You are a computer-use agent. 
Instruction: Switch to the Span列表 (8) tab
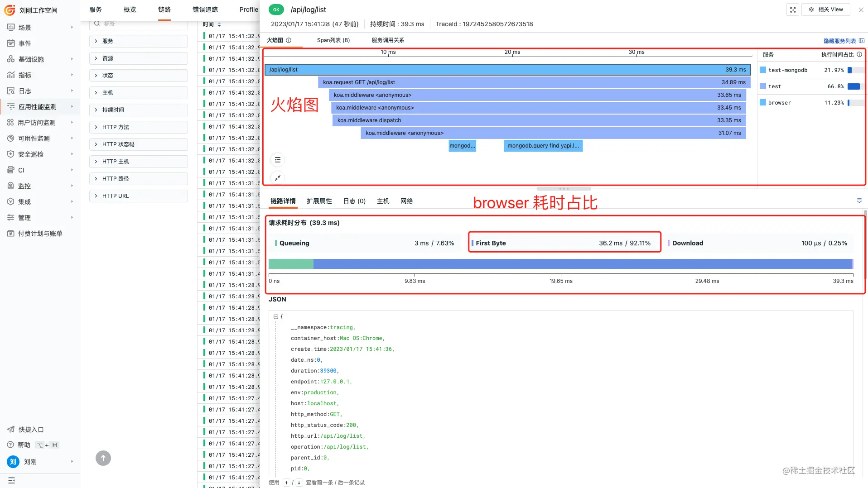pos(333,40)
